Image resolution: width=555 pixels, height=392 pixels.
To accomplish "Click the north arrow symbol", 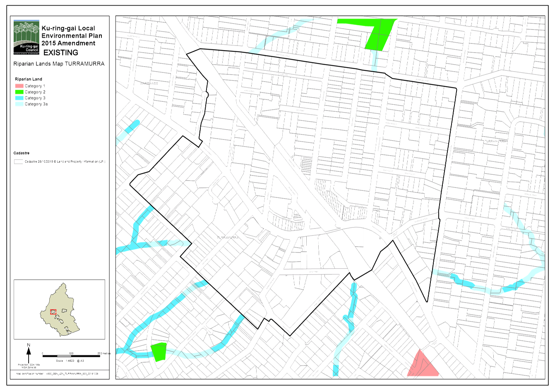I will pos(29,353).
